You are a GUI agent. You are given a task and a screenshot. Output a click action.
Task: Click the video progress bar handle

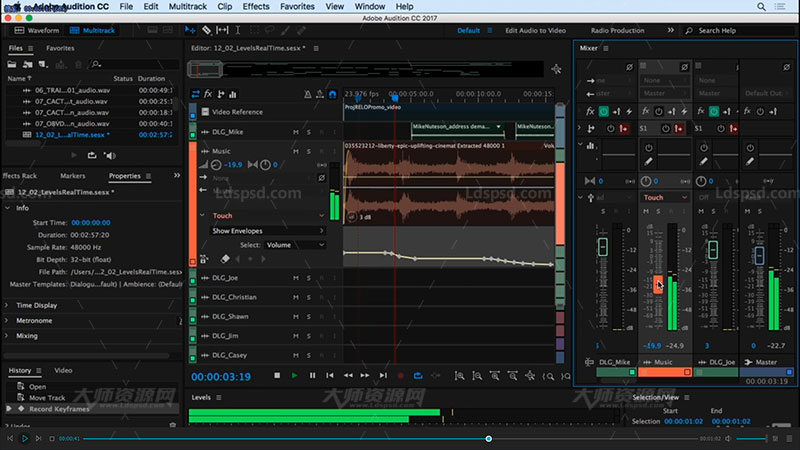(489, 439)
